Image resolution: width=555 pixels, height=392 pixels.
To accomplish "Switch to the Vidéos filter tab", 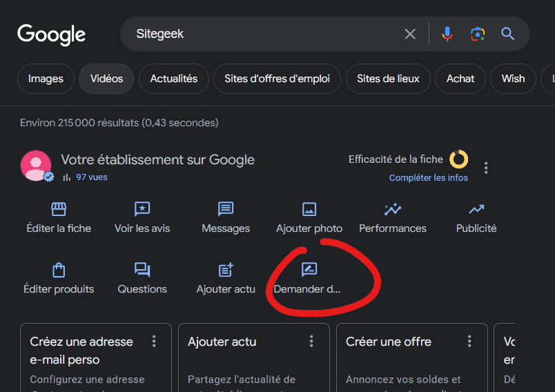I will (x=106, y=79).
